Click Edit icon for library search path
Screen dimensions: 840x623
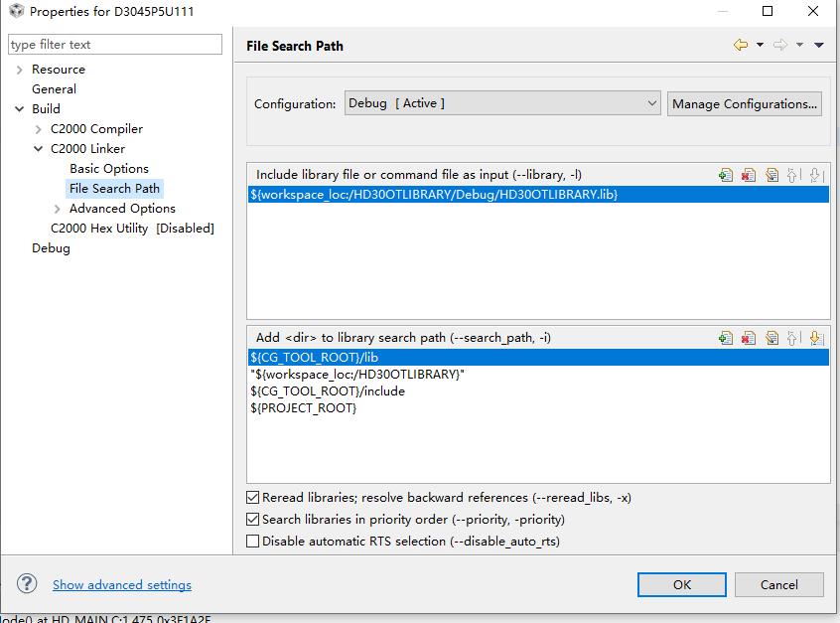coord(771,338)
